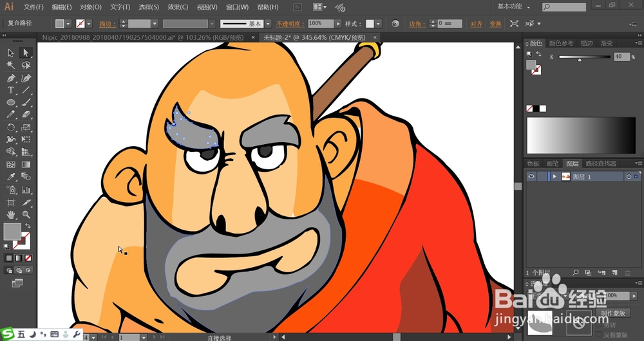
Task: Click the K slider in 颜色 panel
Action: tap(585, 57)
